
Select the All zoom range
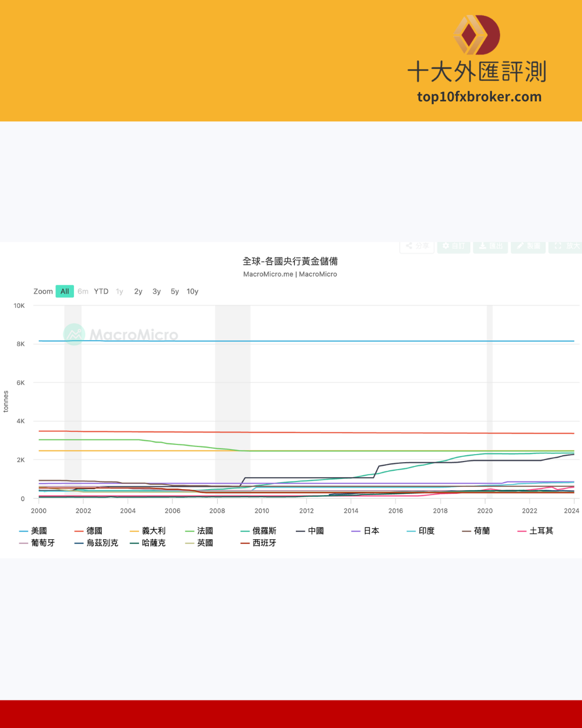tap(65, 291)
